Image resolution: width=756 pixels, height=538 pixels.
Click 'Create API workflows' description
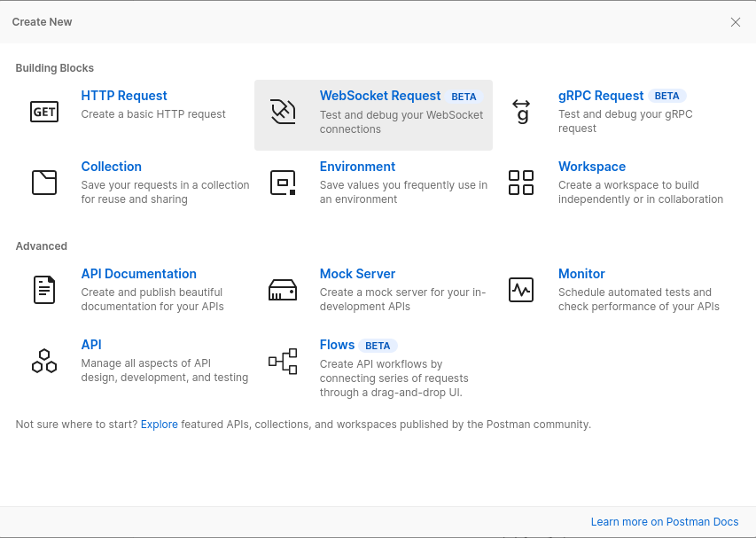[x=394, y=378]
